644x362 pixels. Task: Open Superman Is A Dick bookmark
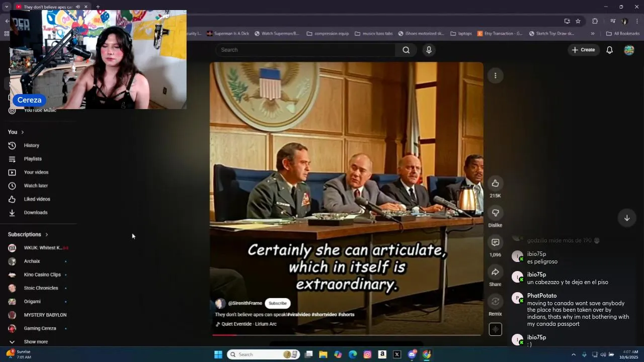click(227, 34)
